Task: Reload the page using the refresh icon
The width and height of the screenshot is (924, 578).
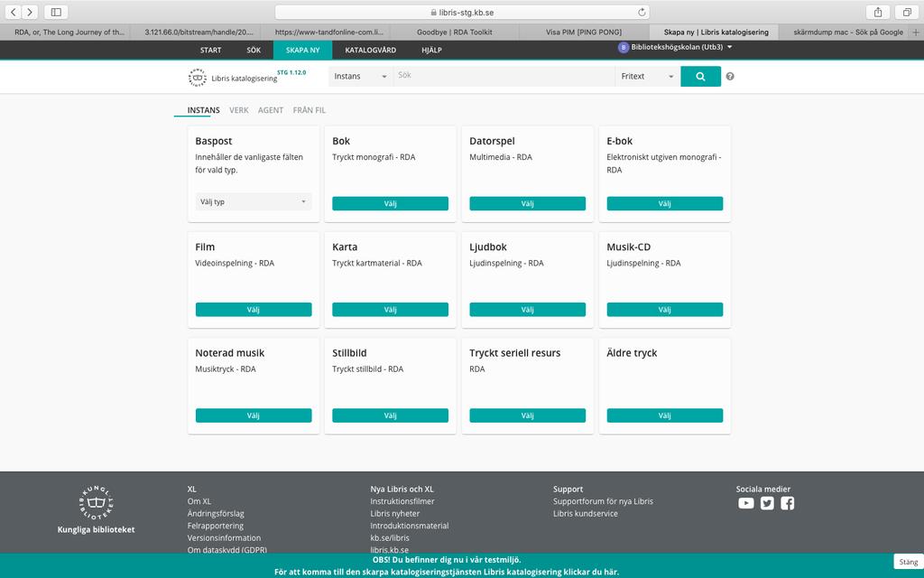Action: (x=642, y=12)
